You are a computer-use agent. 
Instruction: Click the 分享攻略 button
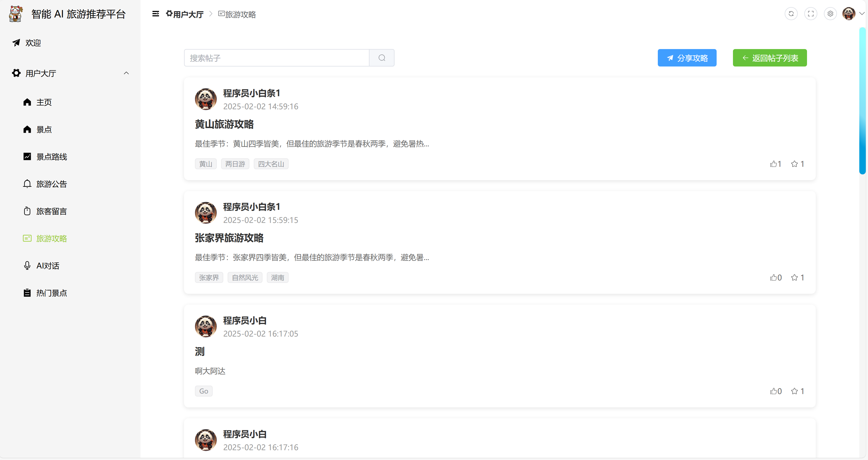687,58
